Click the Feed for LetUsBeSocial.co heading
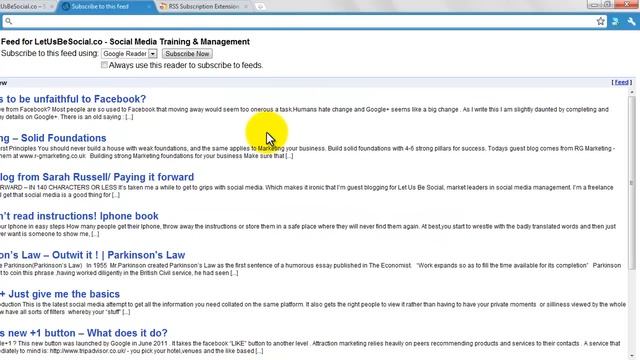The height and width of the screenshot is (360, 640). click(x=125, y=42)
